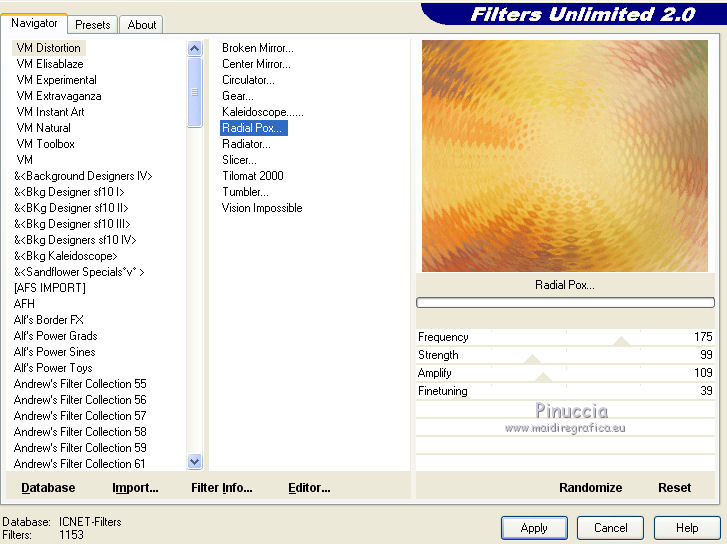
Task: Click the filter preview image
Action: click(x=565, y=156)
